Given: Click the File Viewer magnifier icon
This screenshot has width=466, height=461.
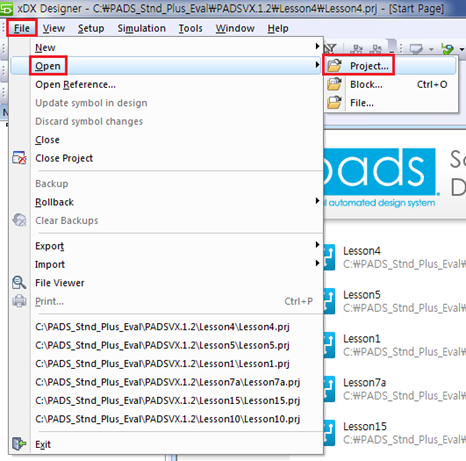Looking at the screenshot, I should 19,283.
